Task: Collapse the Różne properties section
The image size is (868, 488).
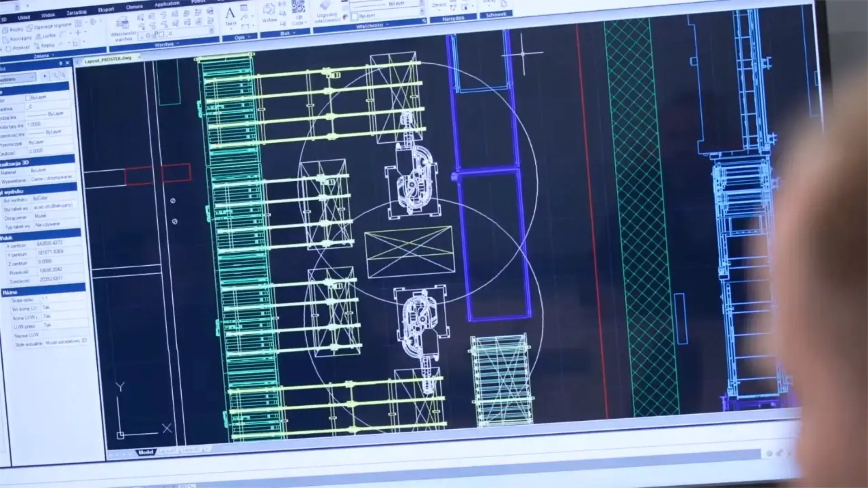Action: (x=43, y=291)
